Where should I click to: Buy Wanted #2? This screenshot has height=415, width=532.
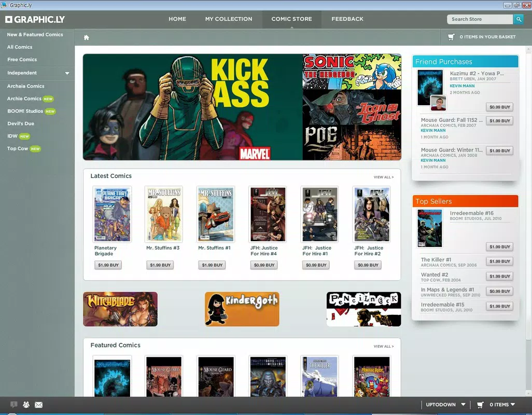click(x=499, y=276)
